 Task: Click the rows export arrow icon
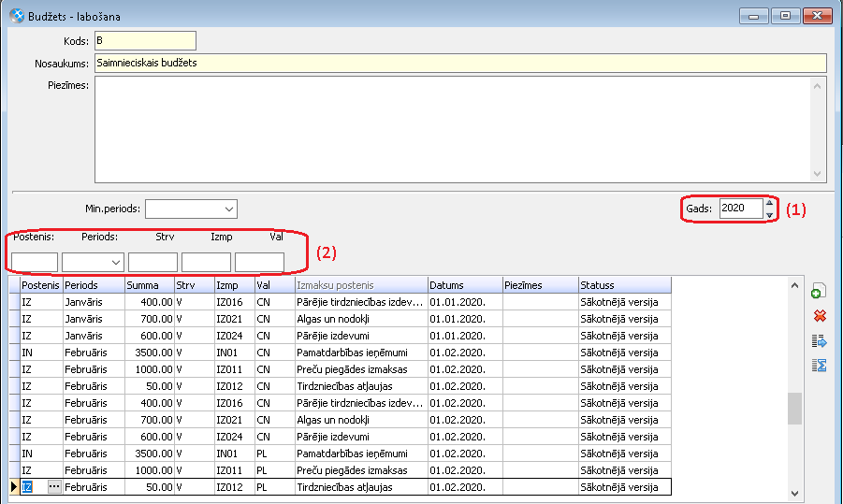coord(821,340)
